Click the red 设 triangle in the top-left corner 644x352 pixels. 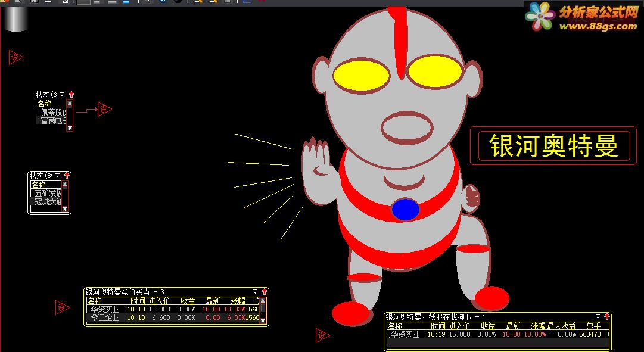pyautogui.click(x=15, y=58)
